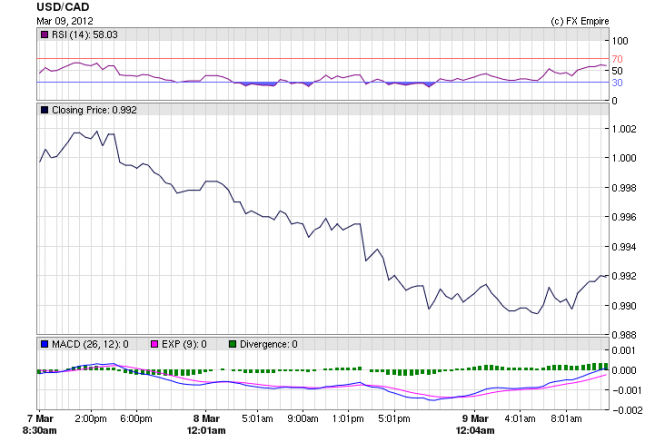Click the blue '30' RSI axis label
This screenshot has width=645, height=442.
tap(617, 83)
